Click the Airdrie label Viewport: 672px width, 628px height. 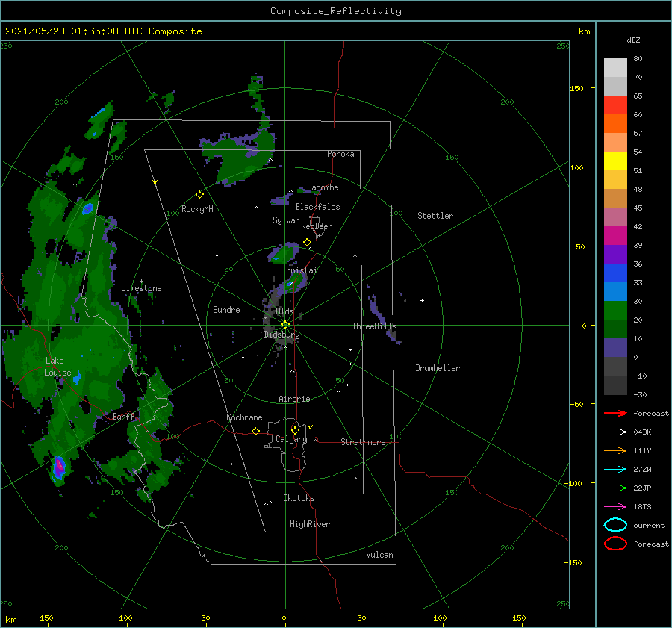coord(294,399)
